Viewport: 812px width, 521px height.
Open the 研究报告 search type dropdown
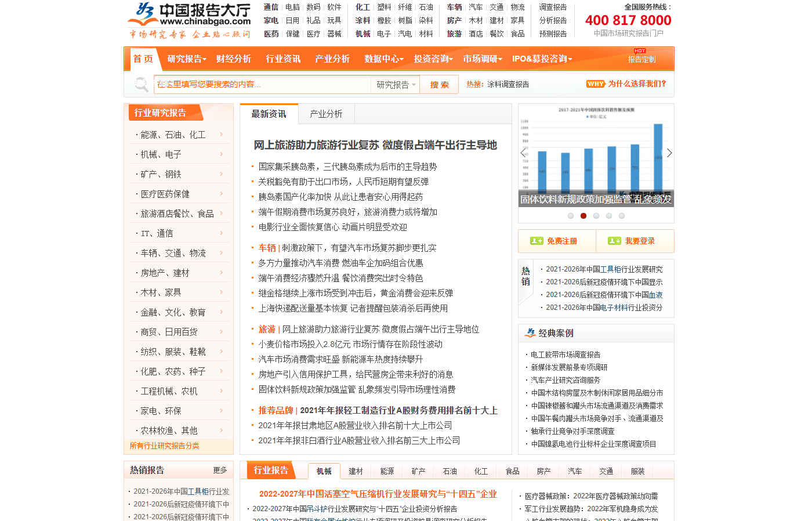[x=396, y=85]
